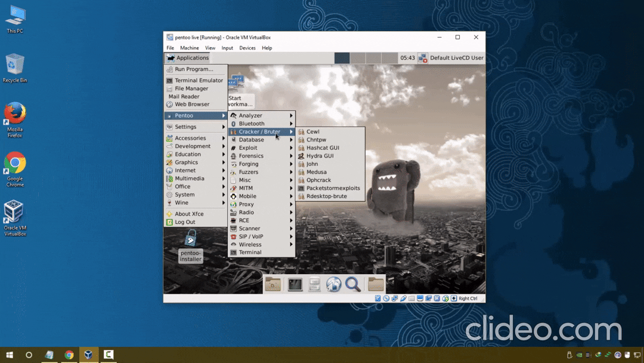644x363 pixels.
Task: Open the Recycle Bin desktop icon
Action: 15,69
